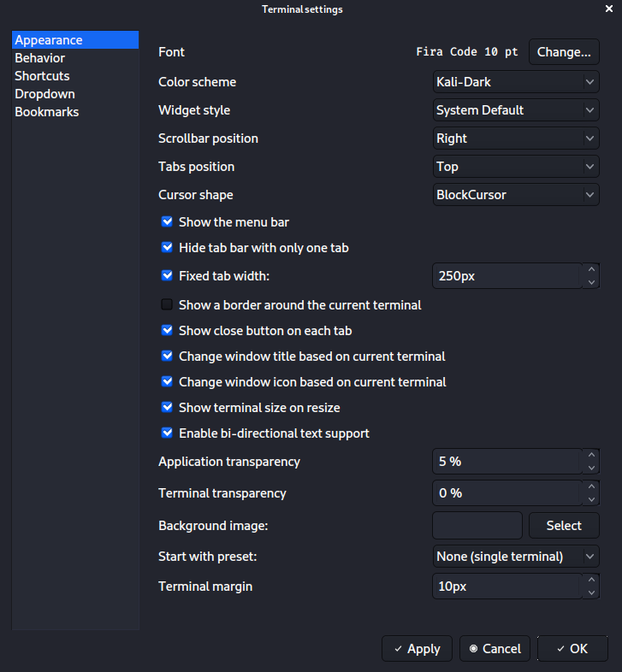
Task: Expand the Cursor shape dropdown
Action: point(515,195)
